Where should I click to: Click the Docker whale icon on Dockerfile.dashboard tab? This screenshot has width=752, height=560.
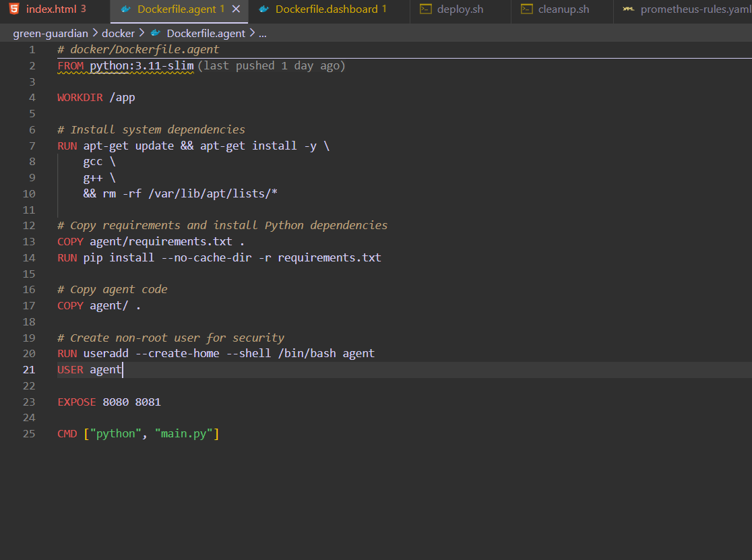click(x=263, y=9)
